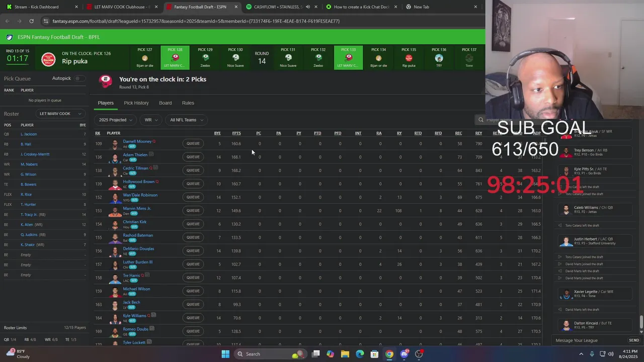Select Pick 136 TRY team icon
The width and height of the screenshot is (644, 362).
click(x=439, y=58)
